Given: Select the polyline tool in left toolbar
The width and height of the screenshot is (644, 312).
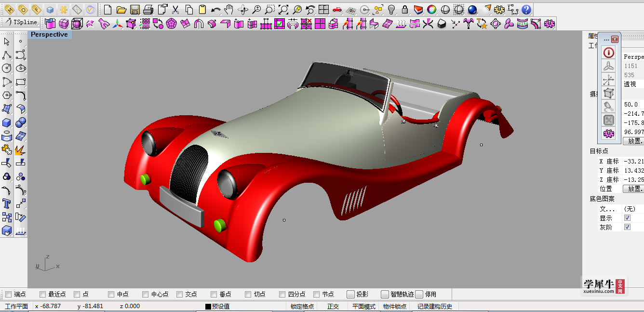Looking at the screenshot, I should click(7, 55).
